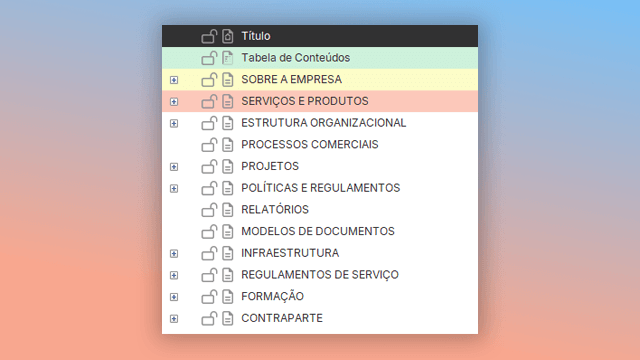Select INFRAESTRUTURA label in the tree
The width and height of the screenshot is (640, 360).
[x=290, y=253]
